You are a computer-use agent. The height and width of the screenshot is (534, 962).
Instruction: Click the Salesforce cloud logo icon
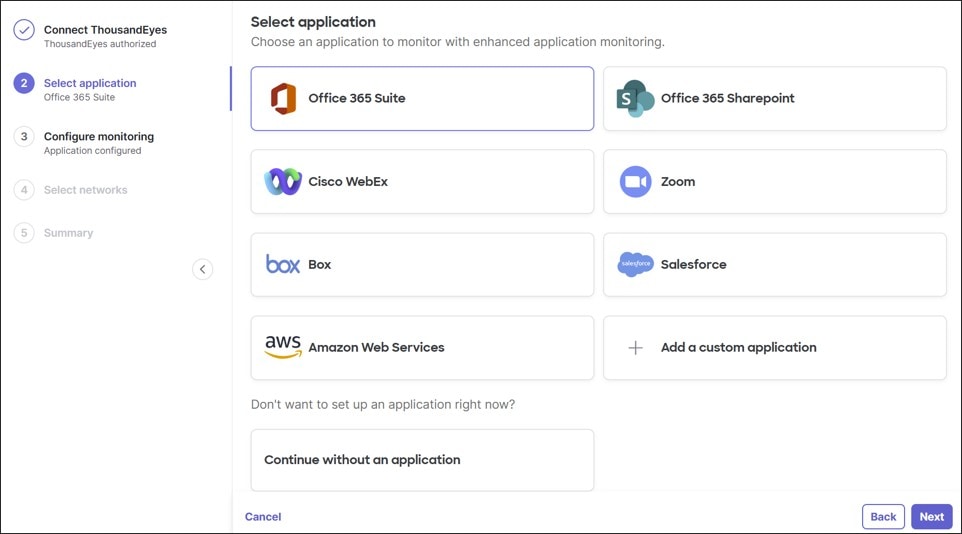point(635,265)
